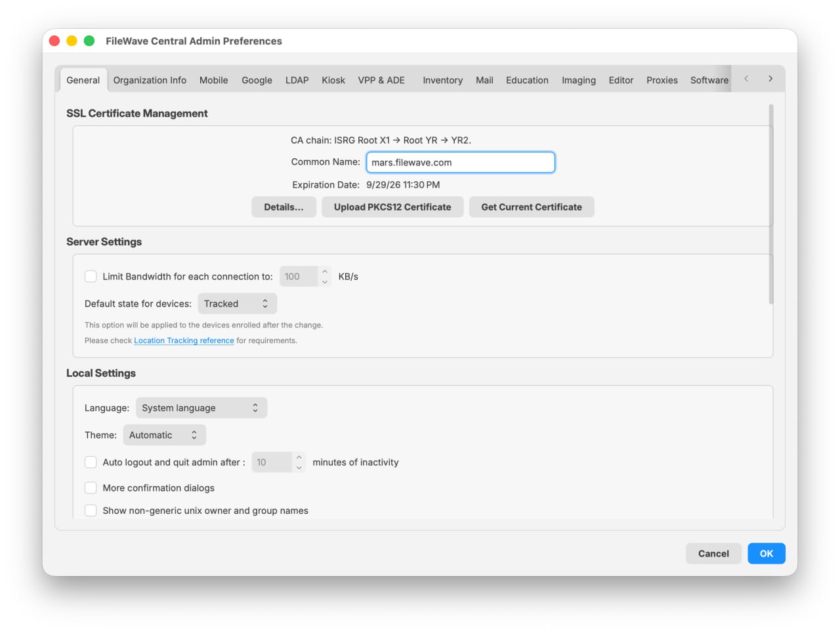Enable Limit Bandwidth for each connection
This screenshot has height=632, width=840.
pyautogui.click(x=91, y=276)
